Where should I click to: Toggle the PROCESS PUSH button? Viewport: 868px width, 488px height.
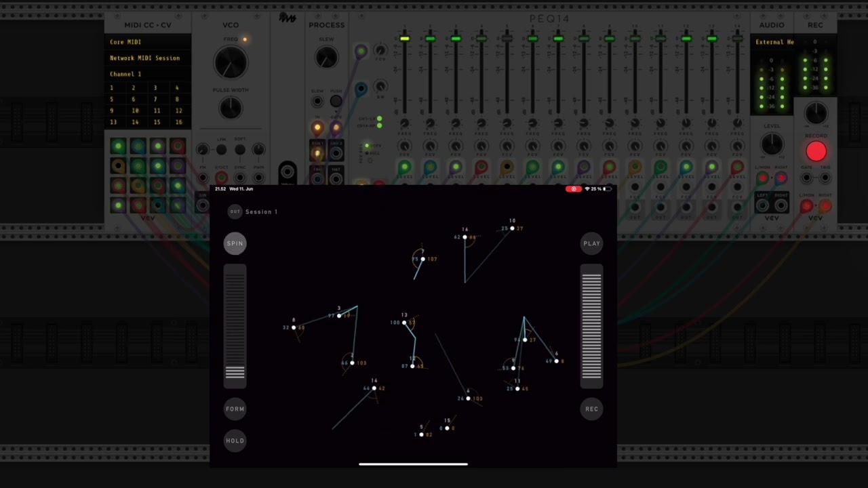(x=336, y=102)
